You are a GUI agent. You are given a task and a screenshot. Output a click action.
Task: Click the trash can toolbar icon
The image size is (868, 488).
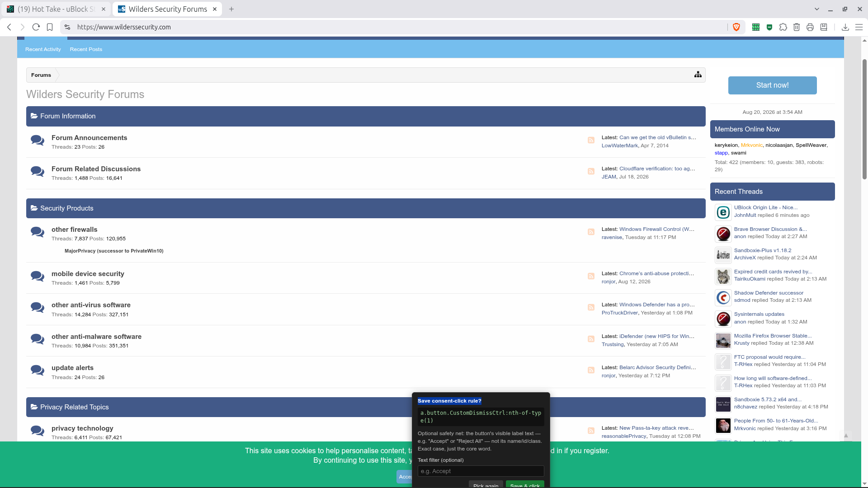pyautogui.click(x=797, y=27)
